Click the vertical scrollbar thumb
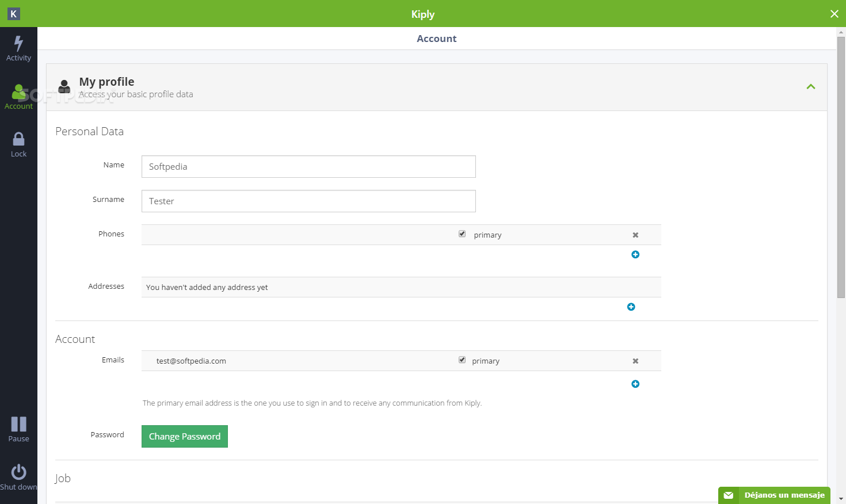Screen dimensions: 846x504 click(x=841, y=167)
